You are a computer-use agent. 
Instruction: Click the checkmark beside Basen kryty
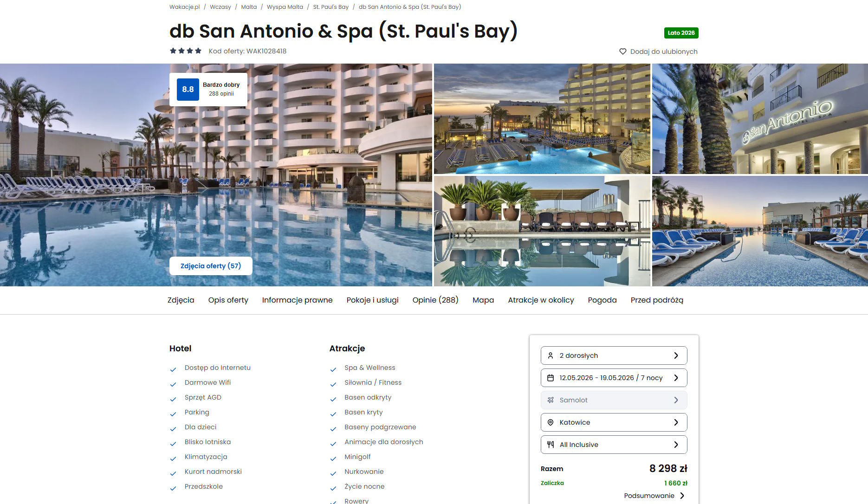pyautogui.click(x=333, y=414)
